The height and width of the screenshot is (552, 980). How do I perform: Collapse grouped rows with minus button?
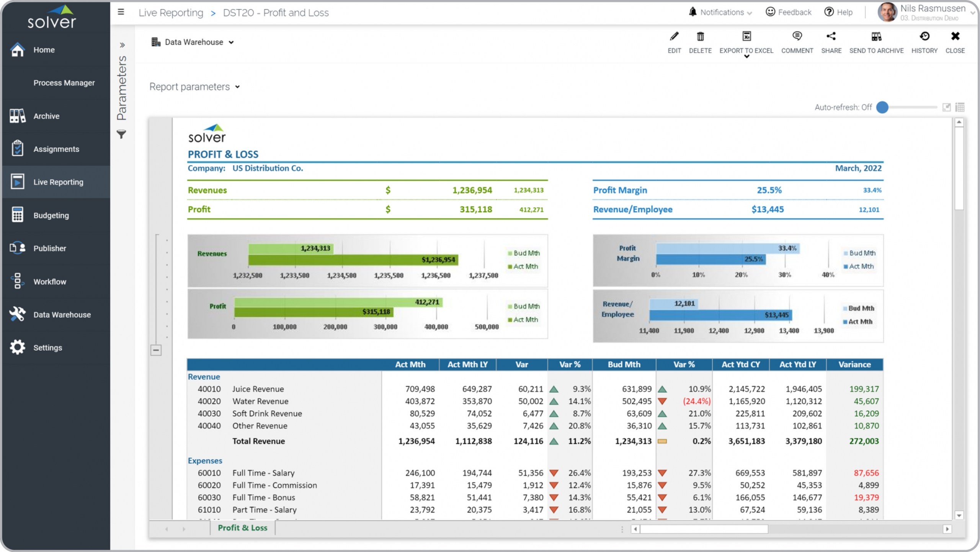click(x=156, y=350)
